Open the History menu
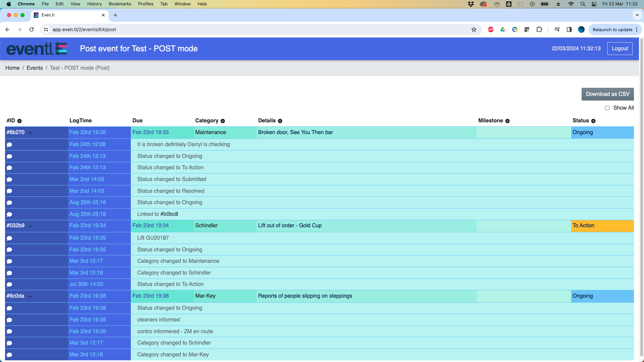The height and width of the screenshot is (362, 644). [94, 4]
